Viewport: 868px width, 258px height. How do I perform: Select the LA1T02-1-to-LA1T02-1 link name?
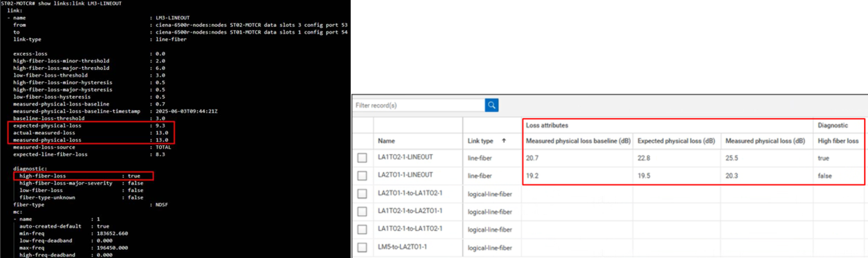410,229
